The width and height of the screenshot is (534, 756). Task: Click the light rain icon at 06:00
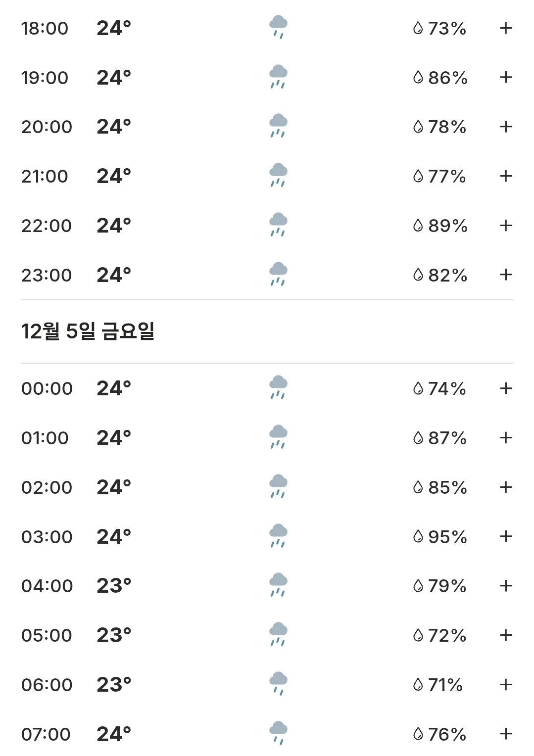(x=278, y=684)
